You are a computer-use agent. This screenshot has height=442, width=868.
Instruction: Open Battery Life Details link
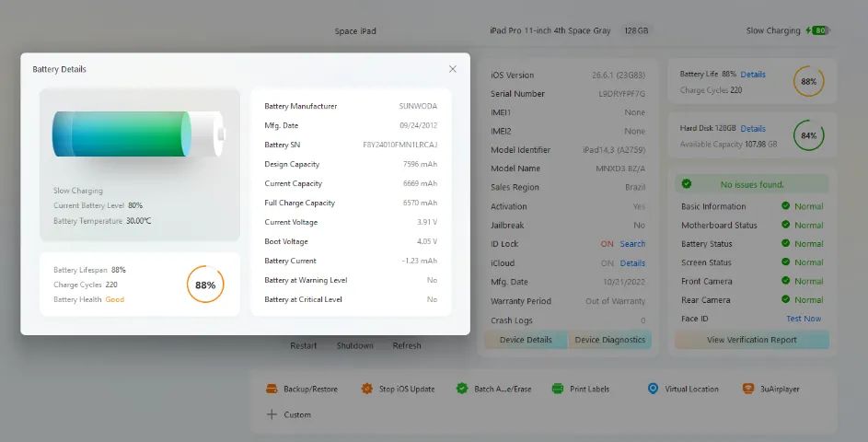pyautogui.click(x=753, y=75)
